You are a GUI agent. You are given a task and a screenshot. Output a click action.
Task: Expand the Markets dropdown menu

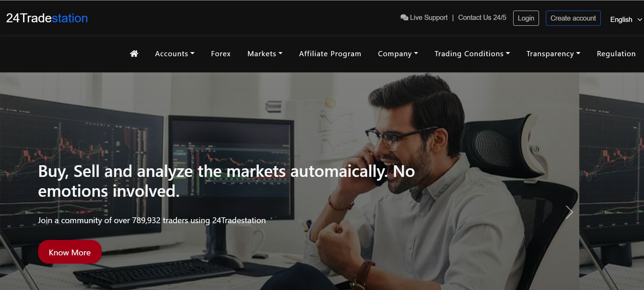tap(265, 54)
